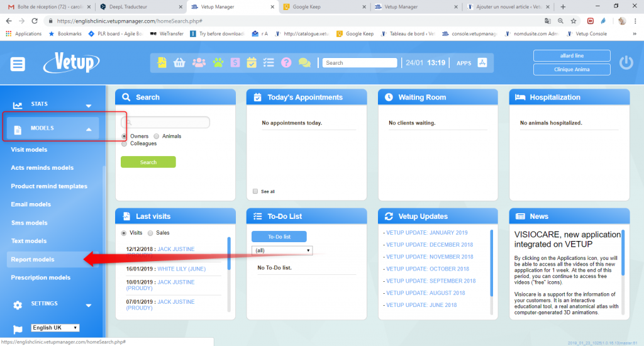This screenshot has width=644, height=346.
Task: Open the Applications bookmarks grid icon
Action: click(x=9, y=34)
